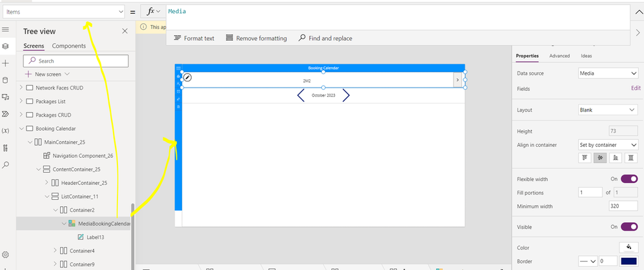
Task: Select ListContainer_11 in tree
Action: click(x=79, y=197)
